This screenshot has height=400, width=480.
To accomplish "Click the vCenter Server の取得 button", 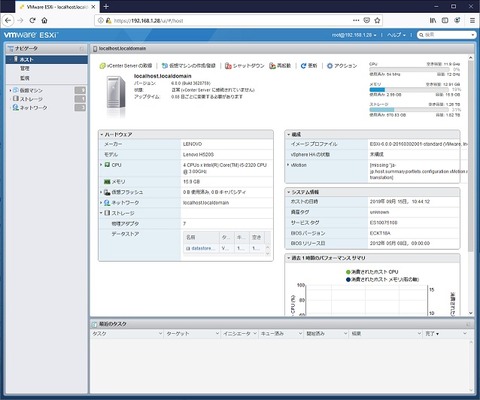I will click(126, 66).
